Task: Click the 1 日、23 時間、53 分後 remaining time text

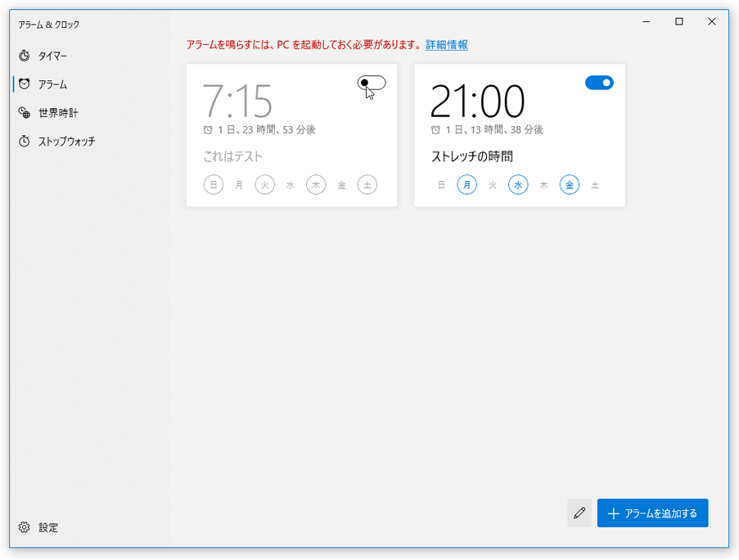Action: (x=267, y=129)
